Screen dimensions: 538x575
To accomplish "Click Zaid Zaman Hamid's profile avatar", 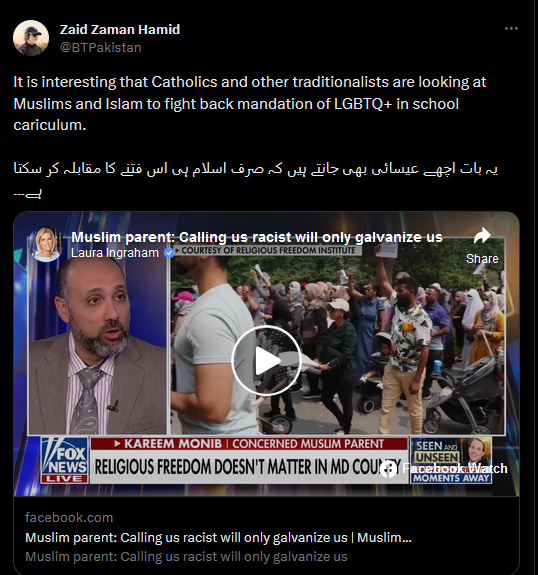I will 31,38.
